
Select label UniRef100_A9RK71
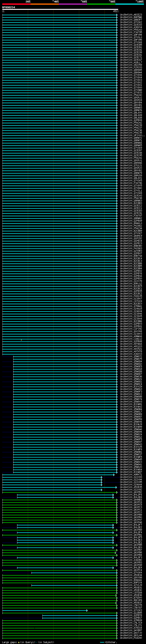click(131, 474)
